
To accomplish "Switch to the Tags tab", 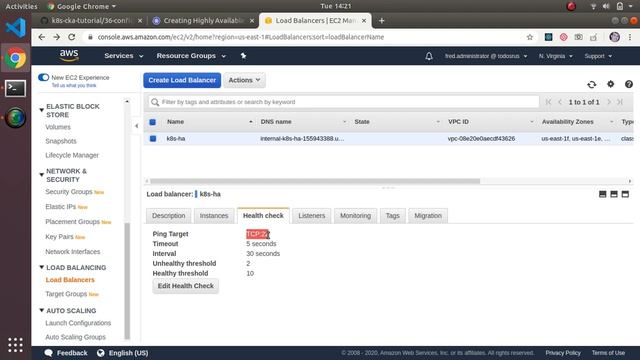I will 393,216.
